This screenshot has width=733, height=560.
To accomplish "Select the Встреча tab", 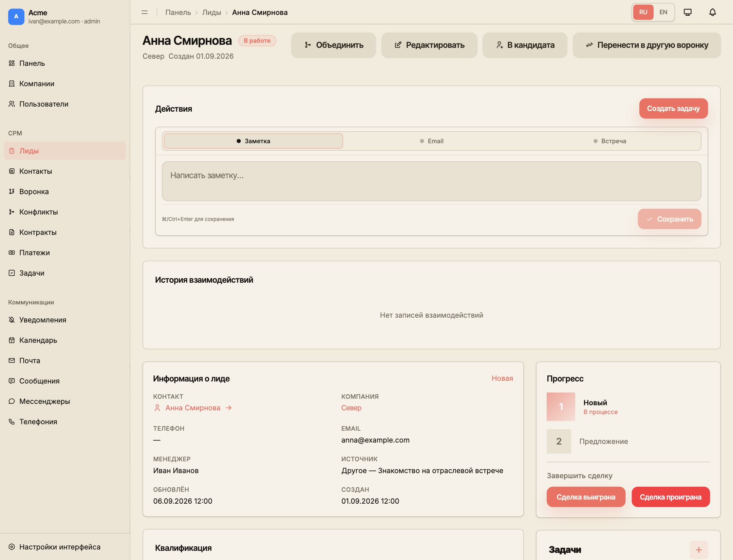I will (x=609, y=141).
